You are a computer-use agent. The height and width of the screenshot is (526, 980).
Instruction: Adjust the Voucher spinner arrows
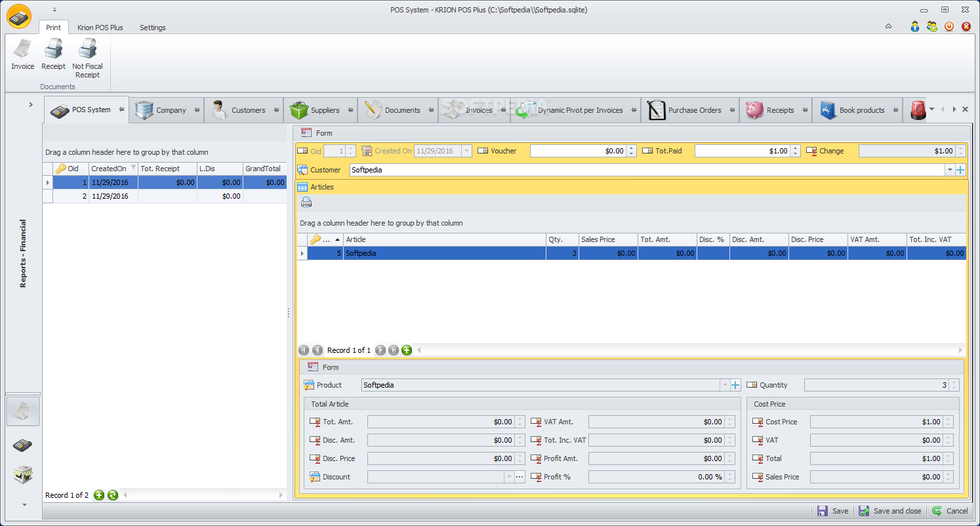pos(632,151)
